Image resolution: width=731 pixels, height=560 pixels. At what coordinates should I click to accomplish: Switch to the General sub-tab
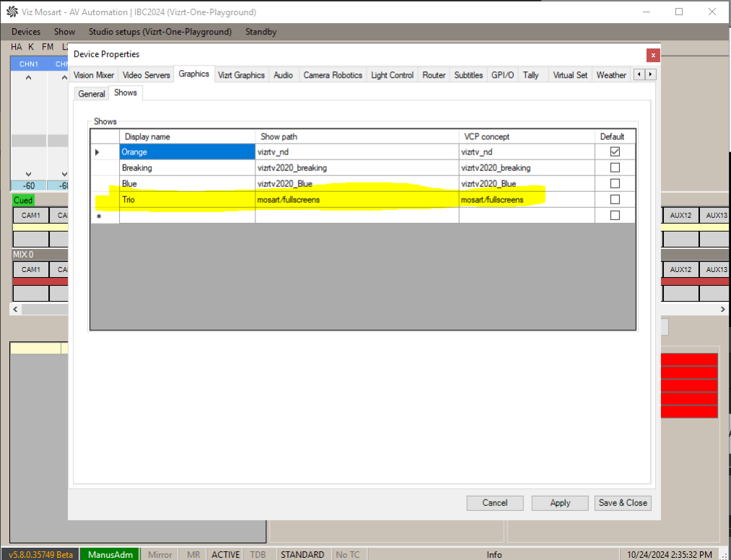[92, 94]
